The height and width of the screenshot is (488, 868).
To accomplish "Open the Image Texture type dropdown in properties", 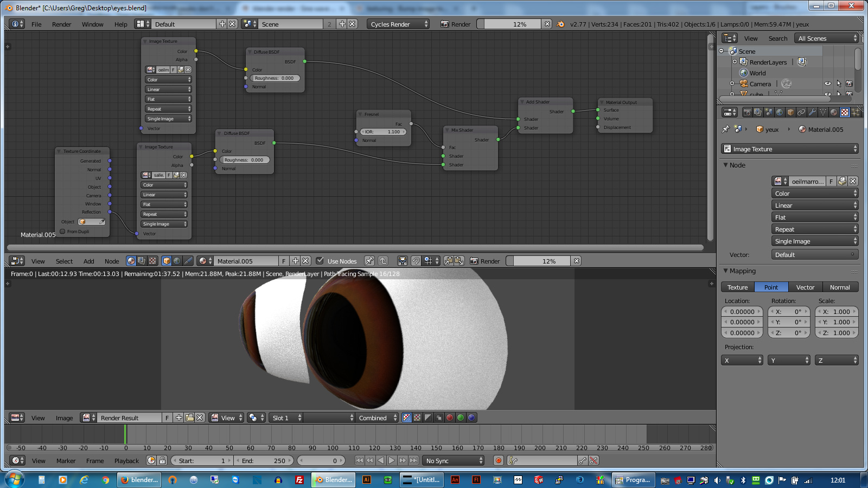I will coord(790,149).
